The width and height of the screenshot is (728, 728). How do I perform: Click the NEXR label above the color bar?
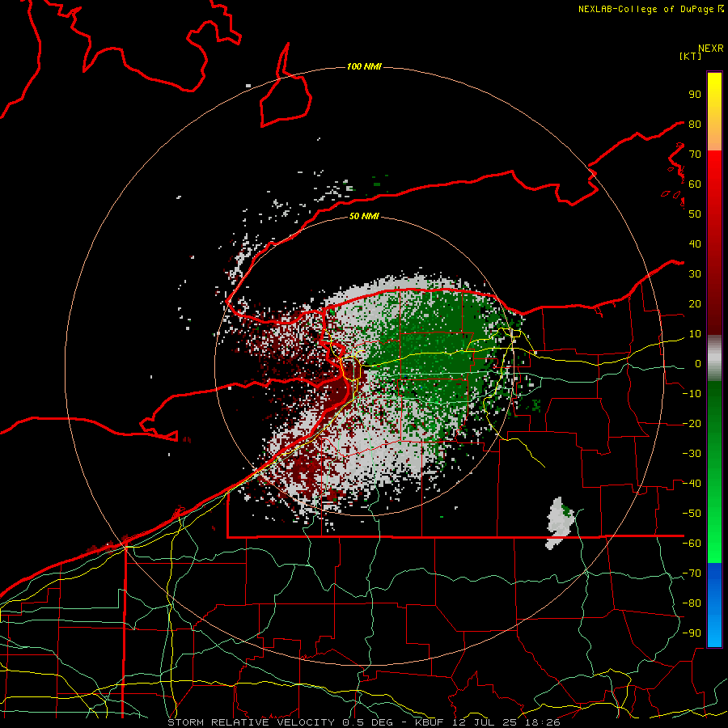(x=711, y=49)
